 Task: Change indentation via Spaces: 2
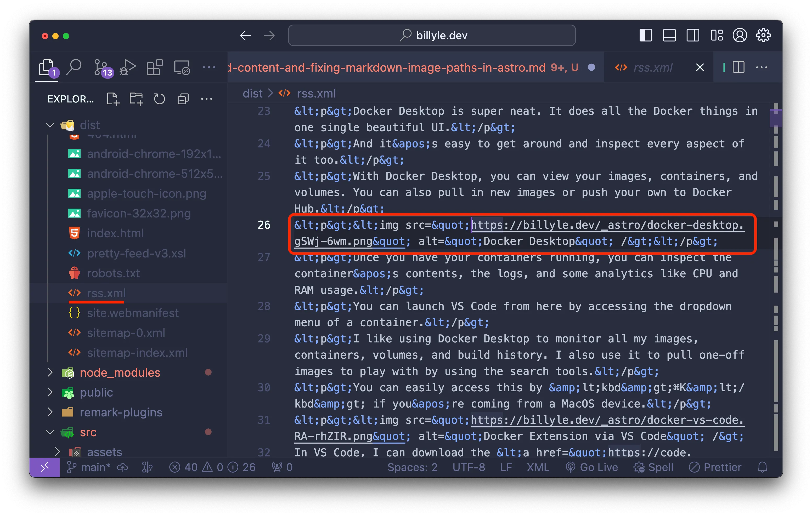coord(412,467)
